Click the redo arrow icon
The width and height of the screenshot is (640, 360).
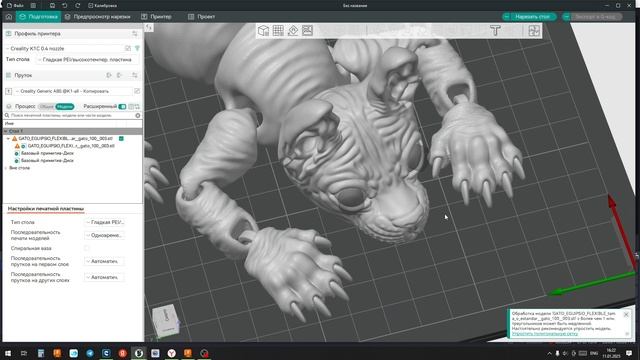78,6
